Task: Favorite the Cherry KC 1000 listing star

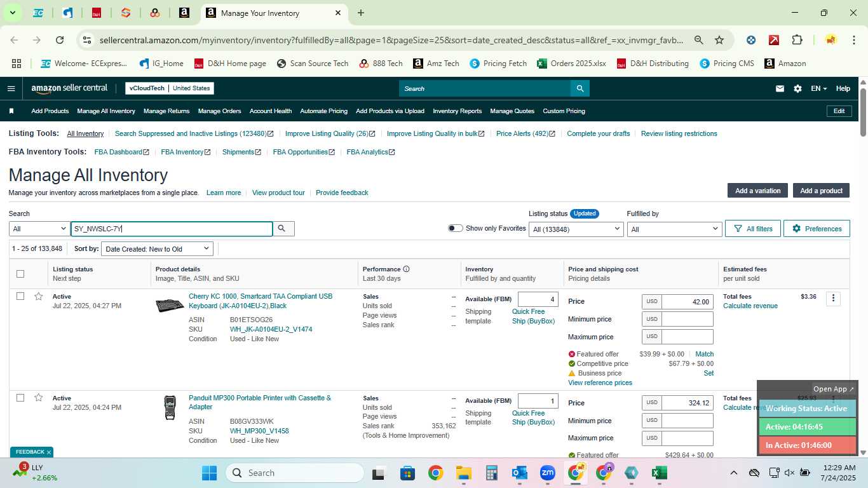Action: [39, 297]
